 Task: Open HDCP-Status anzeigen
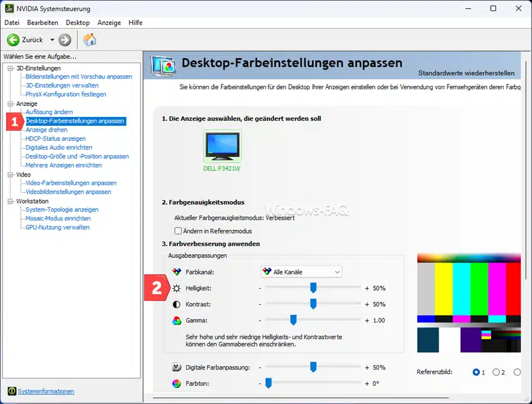point(56,138)
